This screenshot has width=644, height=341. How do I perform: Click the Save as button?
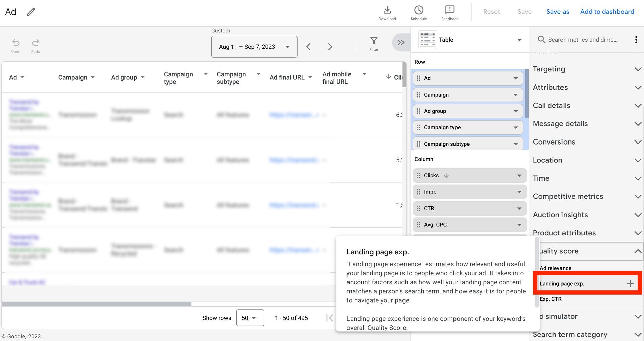pyautogui.click(x=557, y=12)
